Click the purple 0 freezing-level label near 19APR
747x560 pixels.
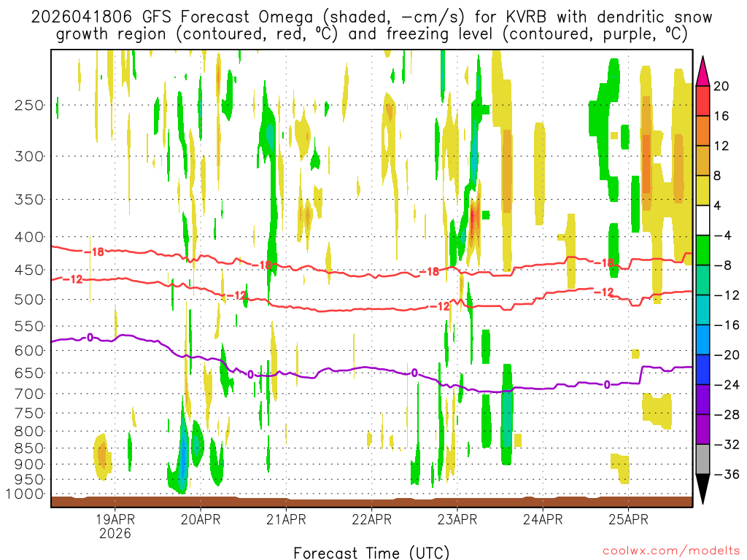pos(90,338)
